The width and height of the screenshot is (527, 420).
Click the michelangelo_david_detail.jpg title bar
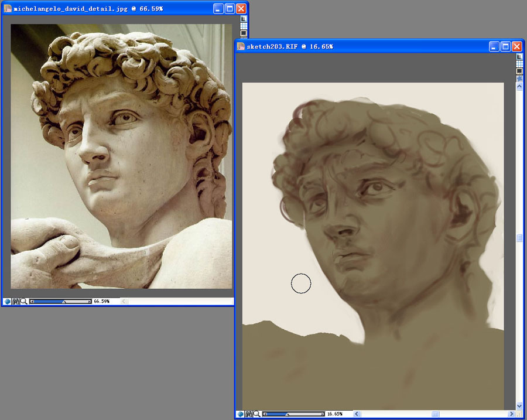click(125, 9)
